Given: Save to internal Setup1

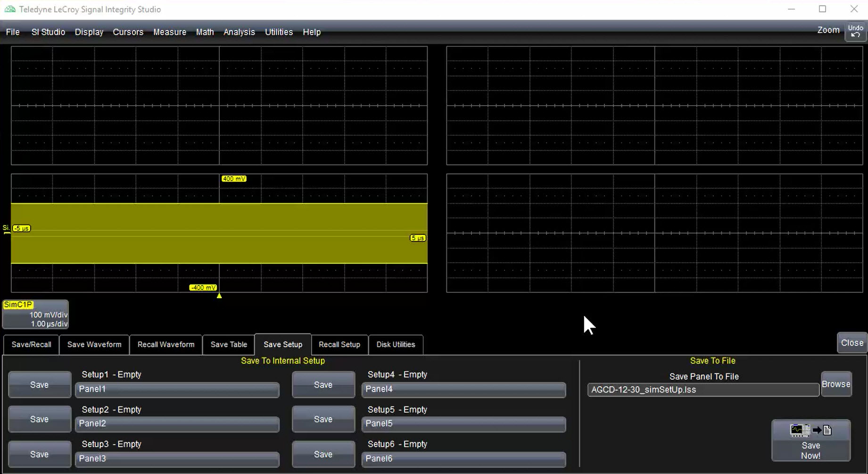Looking at the screenshot, I should (40, 385).
